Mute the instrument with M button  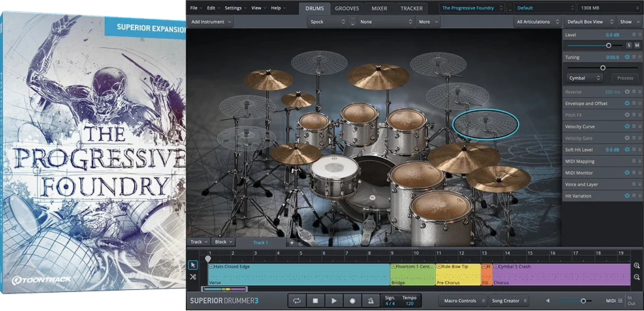click(637, 45)
